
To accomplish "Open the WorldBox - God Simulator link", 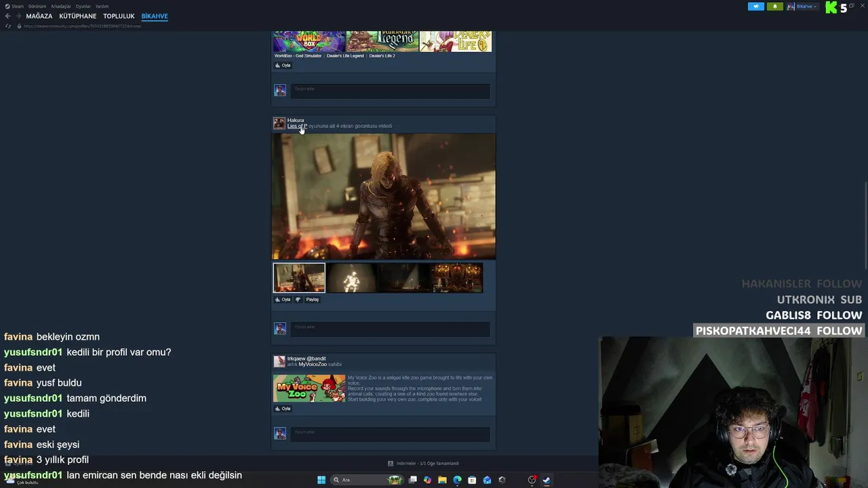I will coord(298,56).
